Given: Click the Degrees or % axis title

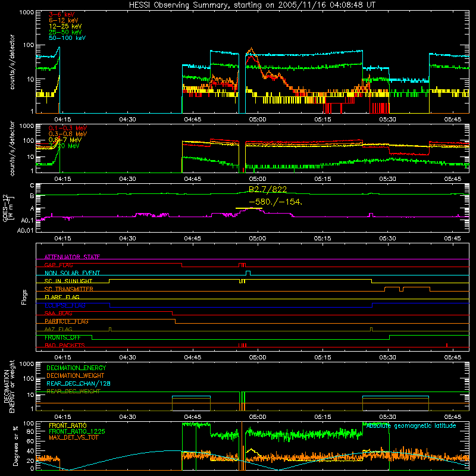Looking at the screenshot, I should click(x=15, y=446).
